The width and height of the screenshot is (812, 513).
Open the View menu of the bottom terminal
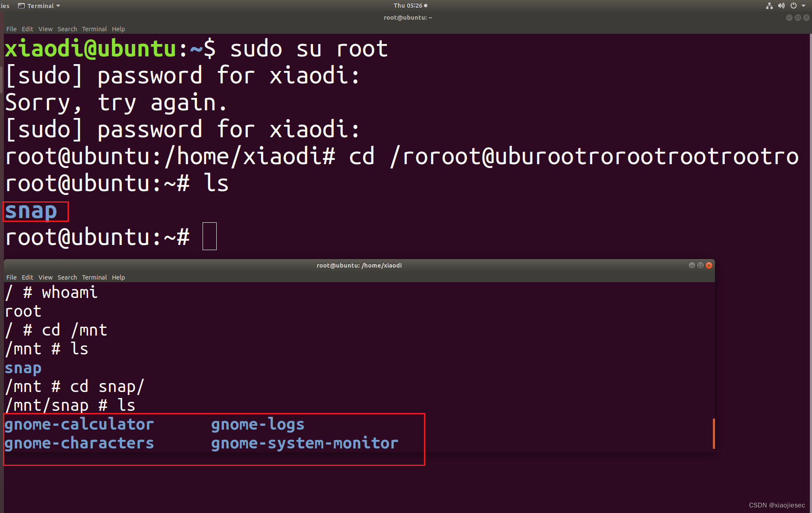pos(45,277)
